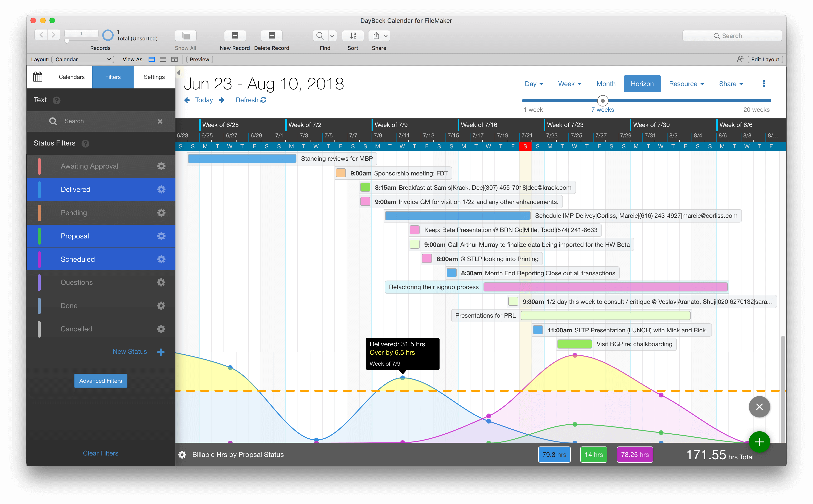Click the formatting bar Aa icon

[740, 59]
